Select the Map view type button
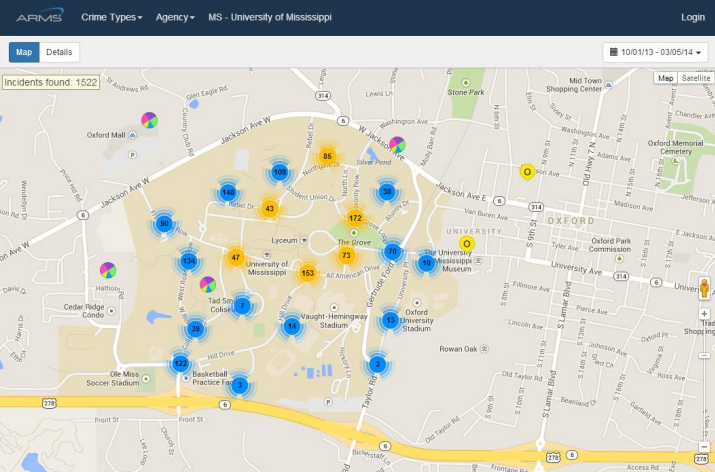Image resolution: width=715 pixels, height=472 pixels. [665, 78]
